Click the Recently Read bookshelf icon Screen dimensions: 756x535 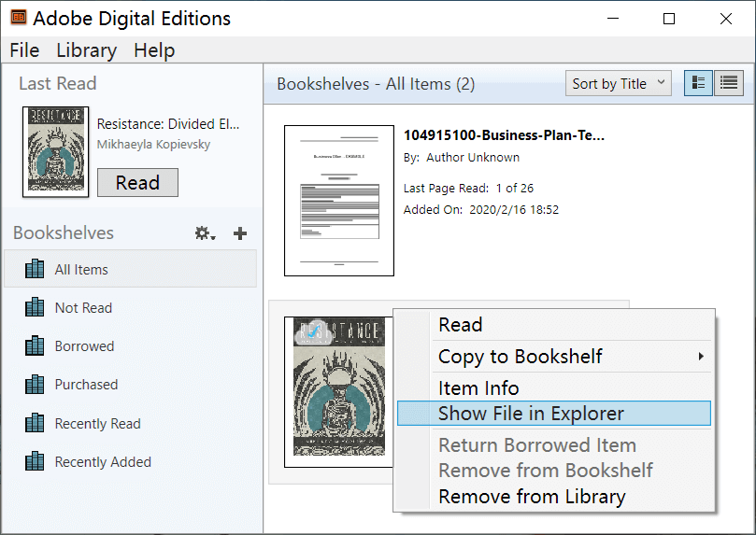point(35,423)
